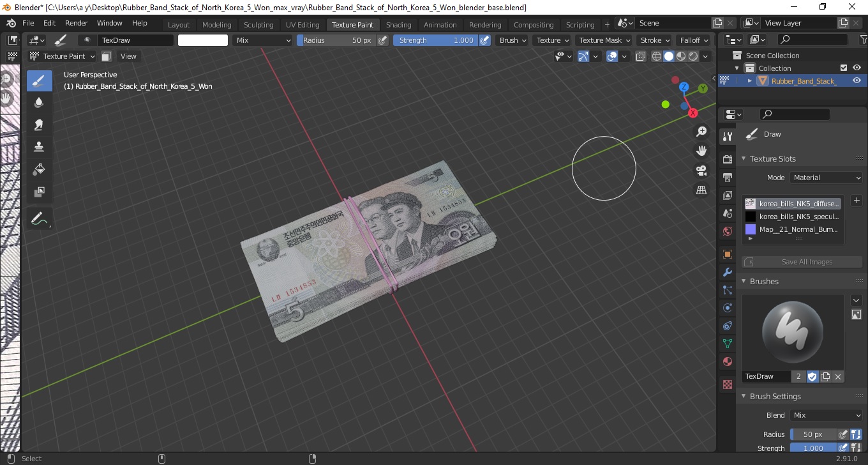Toggle the camera view gizmo
The image size is (868, 465).
click(x=701, y=171)
